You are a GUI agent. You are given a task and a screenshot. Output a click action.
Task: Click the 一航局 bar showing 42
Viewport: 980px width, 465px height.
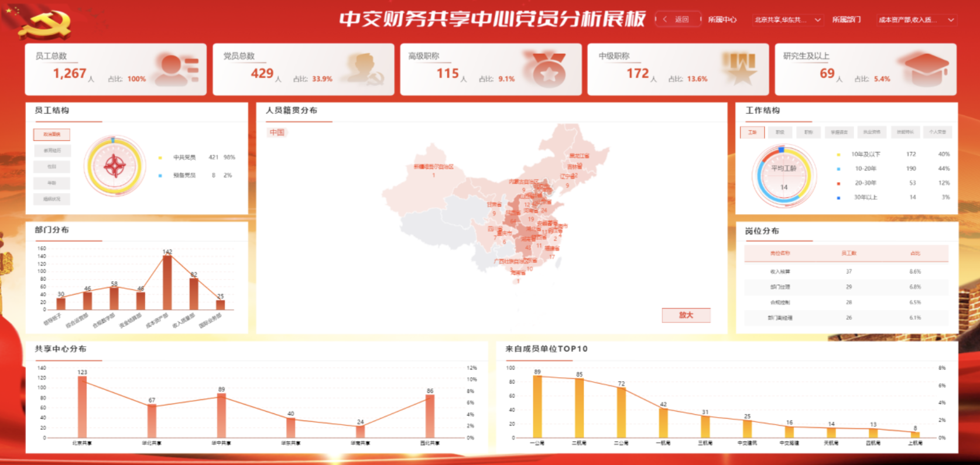pyautogui.click(x=663, y=423)
